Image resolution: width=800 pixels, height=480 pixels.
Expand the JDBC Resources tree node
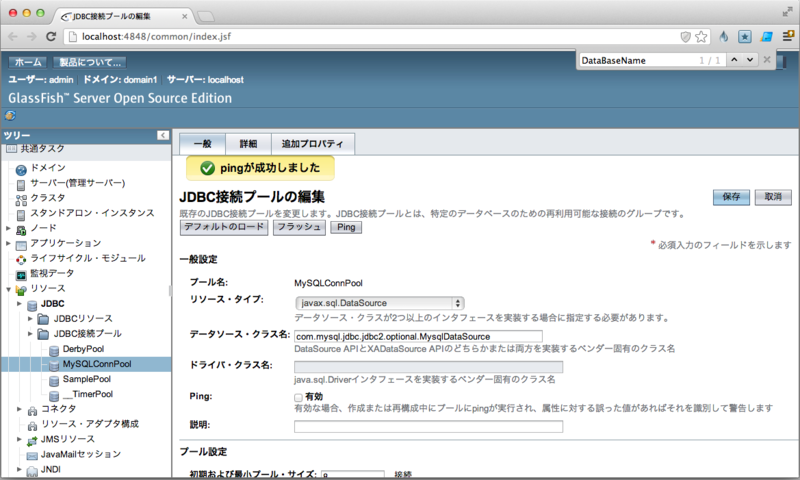pyautogui.click(x=31, y=318)
